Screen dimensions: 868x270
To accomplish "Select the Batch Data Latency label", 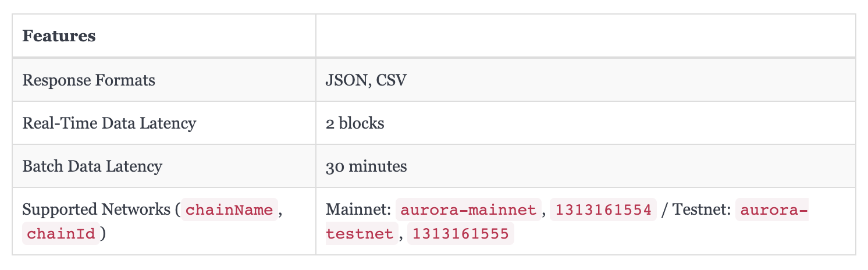I will [x=92, y=166].
